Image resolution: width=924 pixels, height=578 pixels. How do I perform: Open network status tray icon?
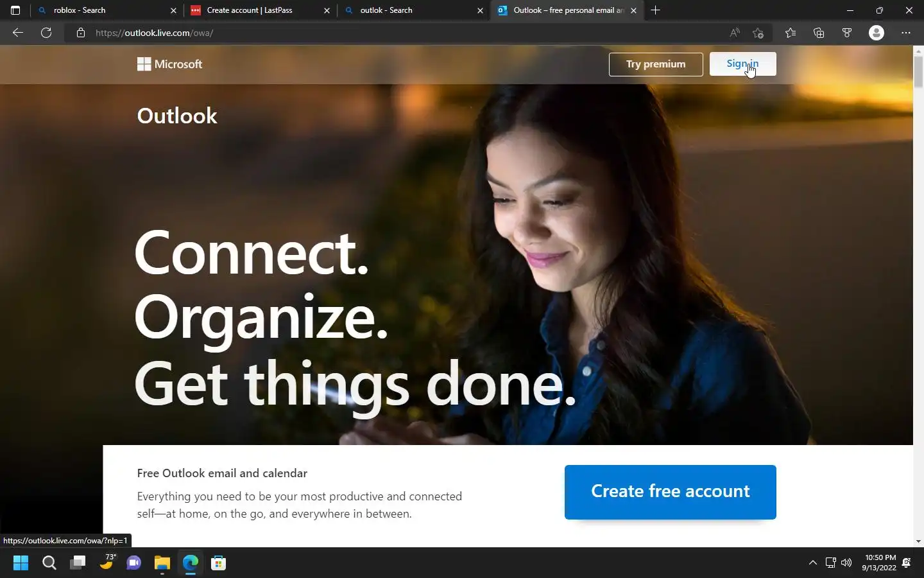830,563
